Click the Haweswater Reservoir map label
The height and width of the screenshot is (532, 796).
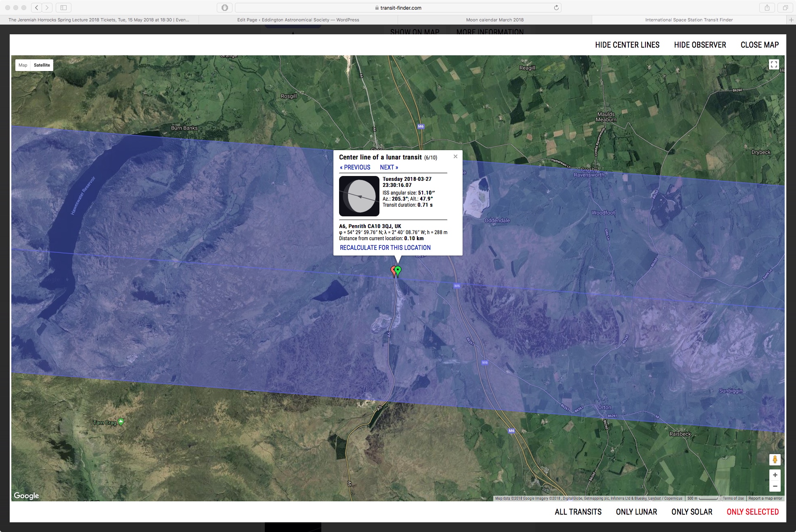83,195
